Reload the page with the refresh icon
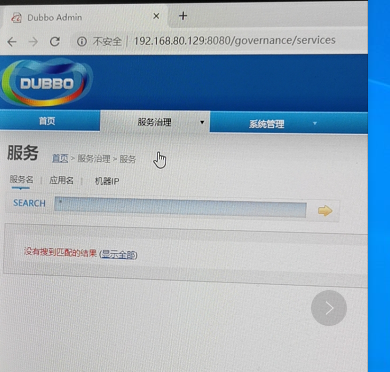 tap(55, 41)
